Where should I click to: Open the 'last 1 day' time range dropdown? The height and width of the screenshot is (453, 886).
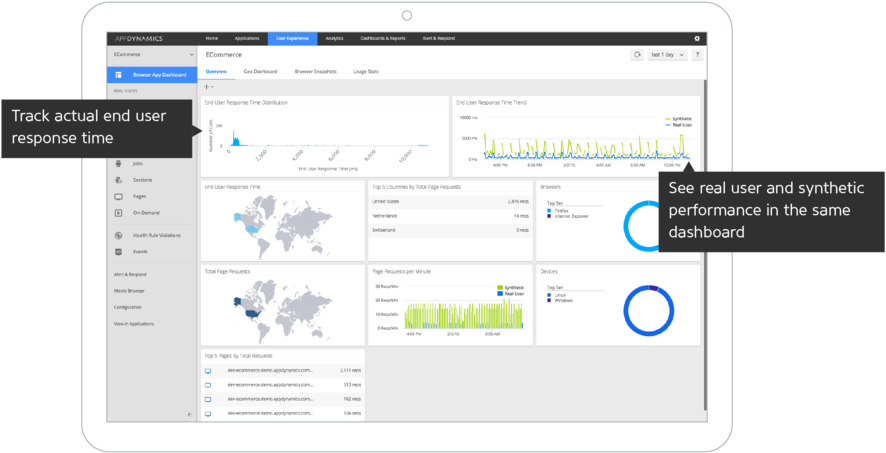click(x=668, y=55)
